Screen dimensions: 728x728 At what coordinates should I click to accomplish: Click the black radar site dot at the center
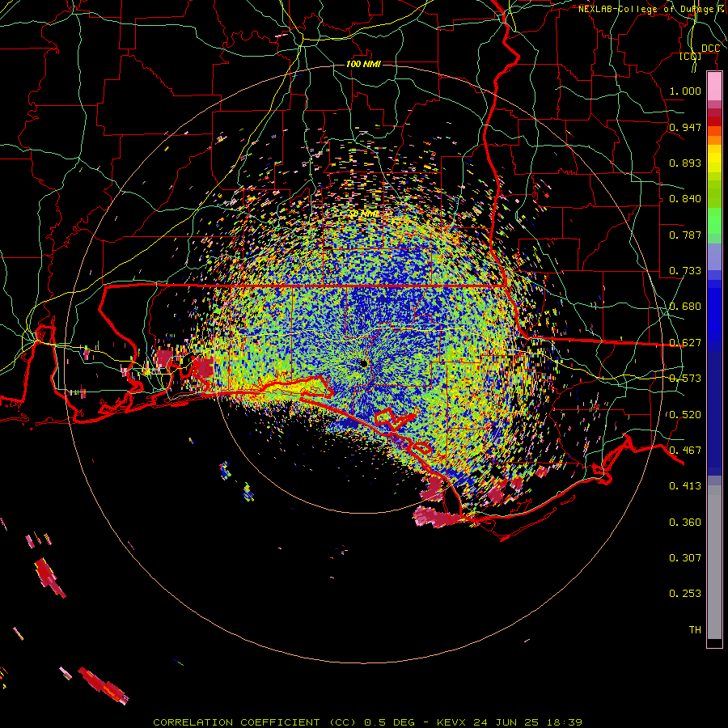point(363,363)
